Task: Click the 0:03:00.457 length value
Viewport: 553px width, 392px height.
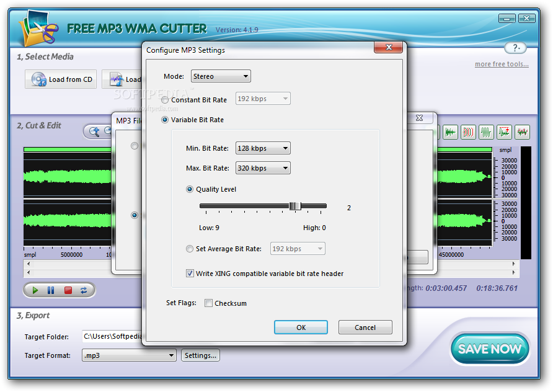Action: pyautogui.click(x=446, y=288)
